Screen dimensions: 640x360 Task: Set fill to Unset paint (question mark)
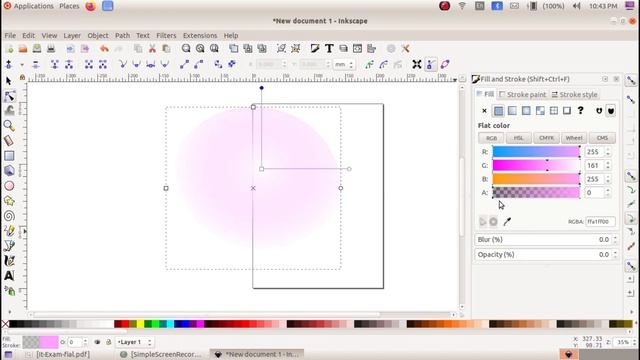coord(580,111)
